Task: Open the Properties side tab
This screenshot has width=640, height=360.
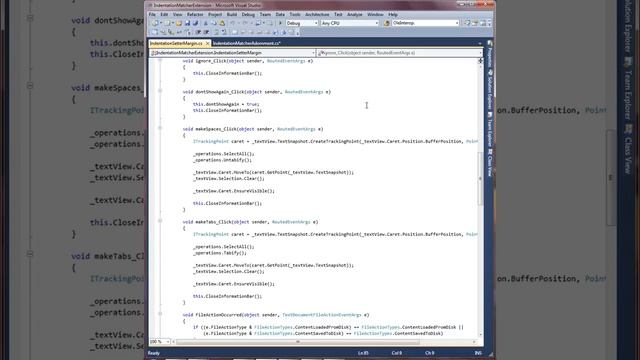Action: [490, 54]
